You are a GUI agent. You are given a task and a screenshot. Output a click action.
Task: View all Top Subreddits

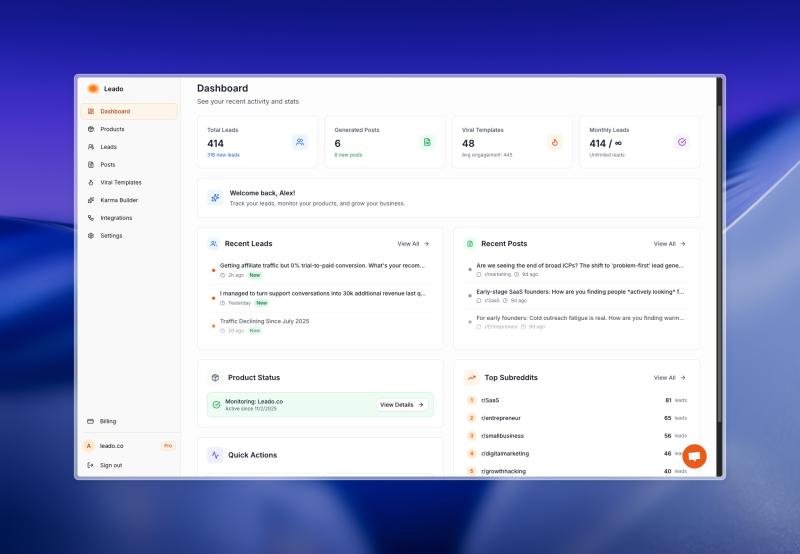pyautogui.click(x=669, y=378)
